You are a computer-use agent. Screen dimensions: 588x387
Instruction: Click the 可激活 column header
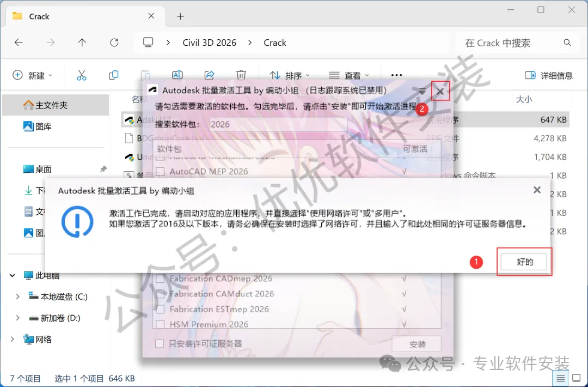415,149
